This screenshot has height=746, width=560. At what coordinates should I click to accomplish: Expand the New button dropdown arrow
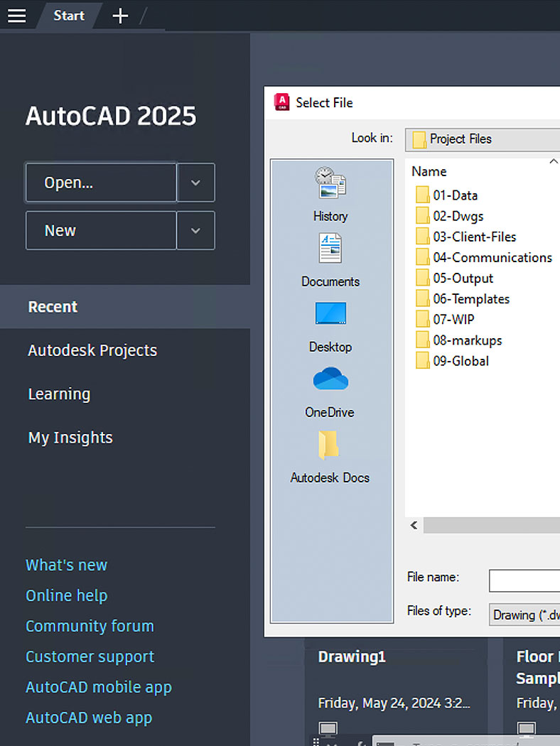pos(195,231)
